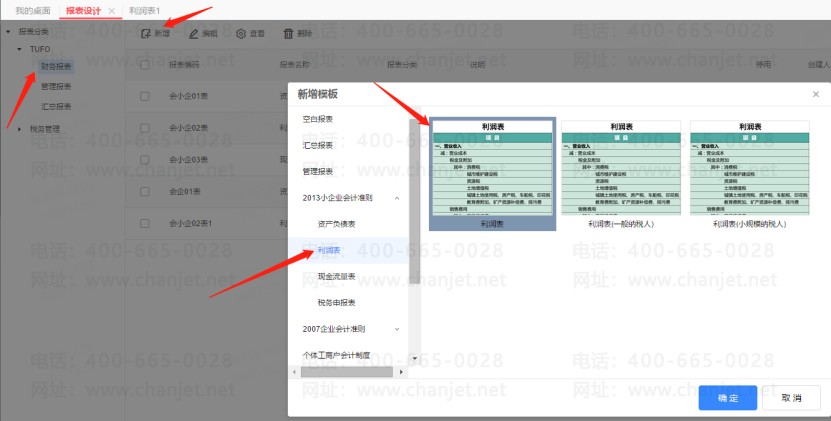Select the 利润表(一般纳税人) template thumbnail
The height and width of the screenshot is (421, 831).
tap(621, 168)
